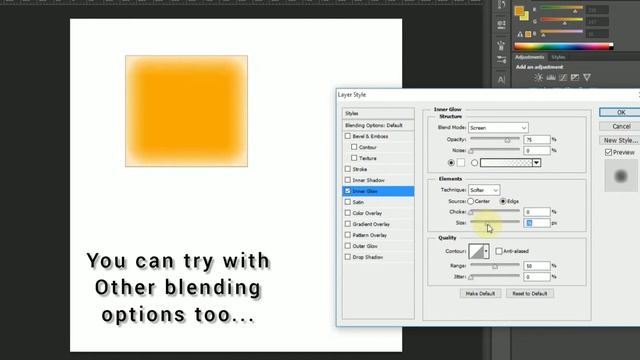Switch to the Adjustments tab
640x360 pixels.
pyautogui.click(x=529, y=57)
